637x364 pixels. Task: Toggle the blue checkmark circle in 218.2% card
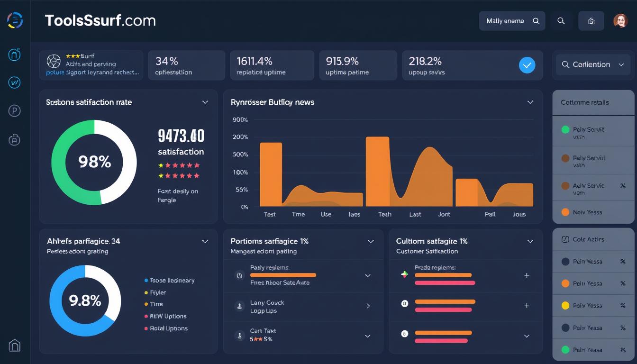527,65
